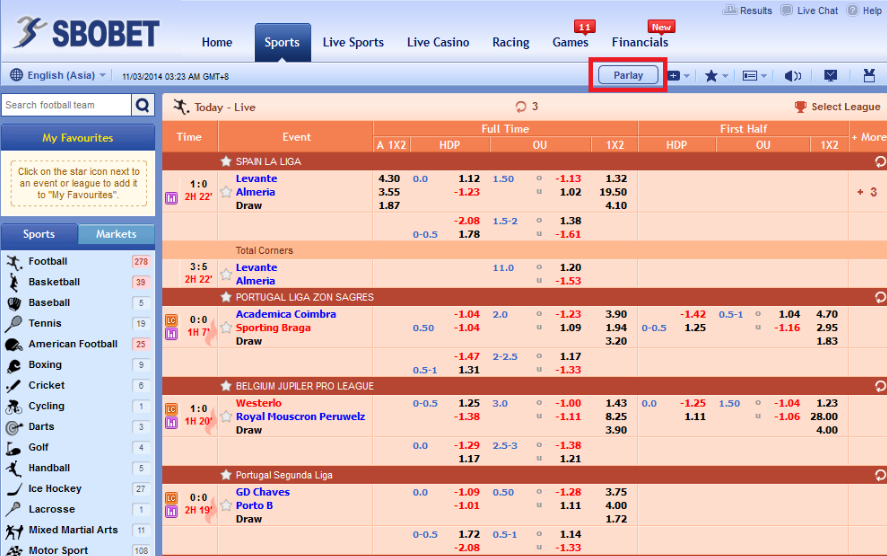Star the Portugal Segunda Liga league
The width and height of the screenshot is (887, 556).
[x=226, y=475]
